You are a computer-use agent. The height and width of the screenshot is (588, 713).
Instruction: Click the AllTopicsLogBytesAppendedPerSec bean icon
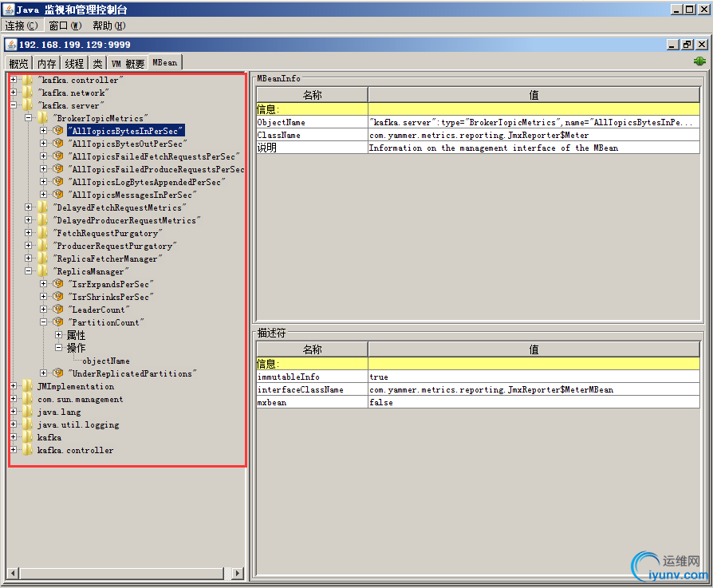pyautogui.click(x=57, y=181)
